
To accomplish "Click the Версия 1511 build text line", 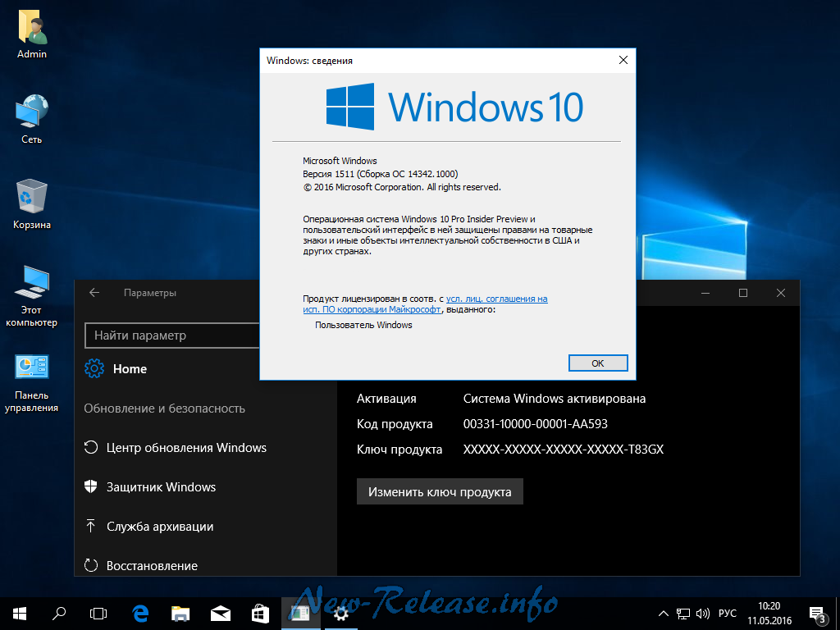I will (x=381, y=174).
